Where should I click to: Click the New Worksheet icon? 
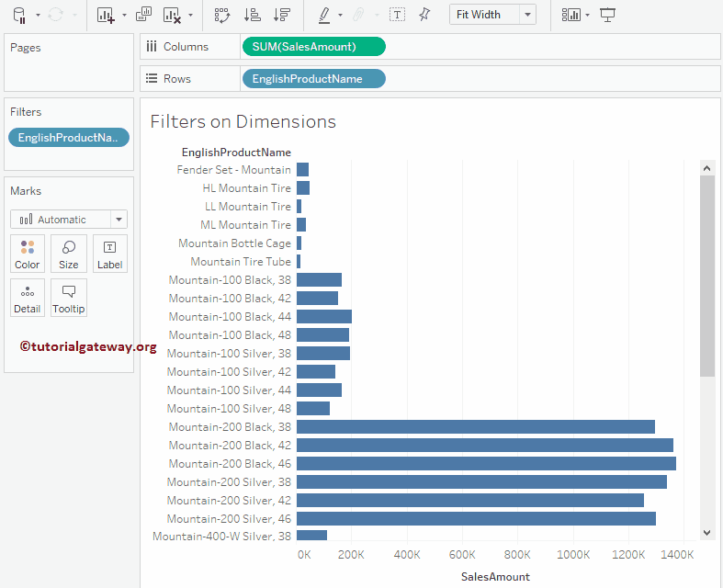[x=106, y=15]
